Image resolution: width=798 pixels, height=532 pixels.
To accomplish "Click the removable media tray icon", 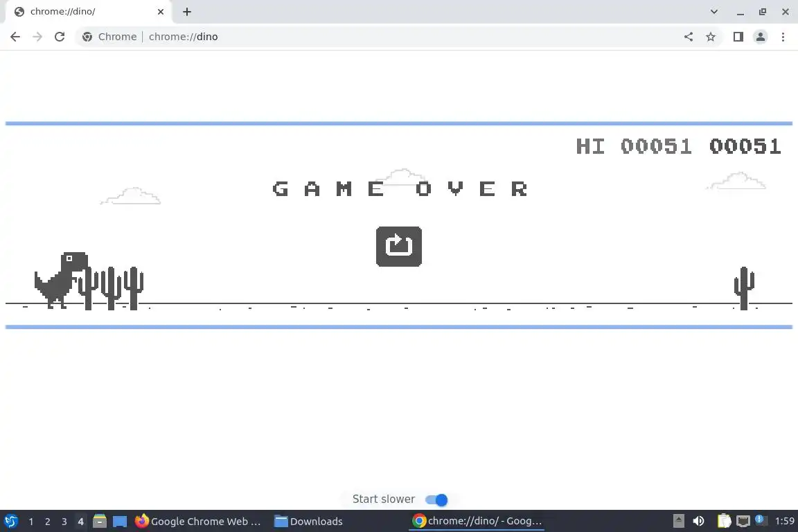I will 678,521.
